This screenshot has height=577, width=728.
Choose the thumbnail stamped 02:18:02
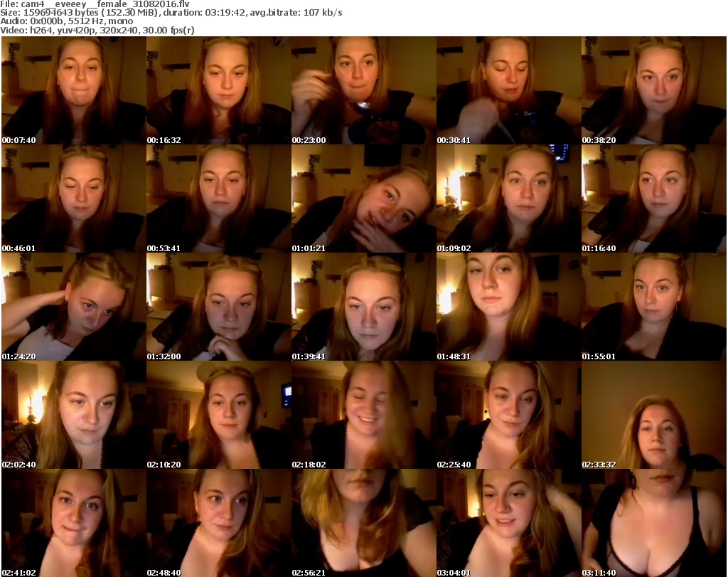[363, 415]
